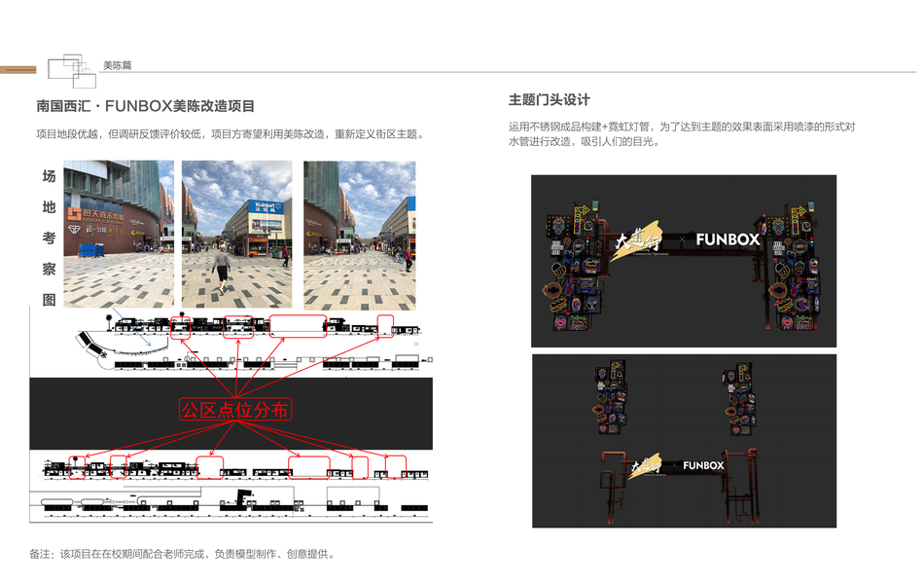Click the footnote beginning 备注：该项目
The width and height of the screenshot is (924, 584).
coord(183,554)
